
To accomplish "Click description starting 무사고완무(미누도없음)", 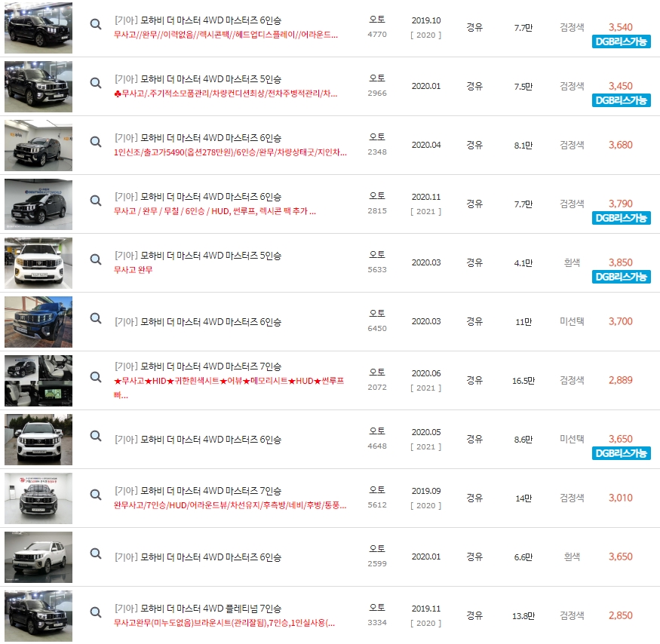I will (224, 623).
